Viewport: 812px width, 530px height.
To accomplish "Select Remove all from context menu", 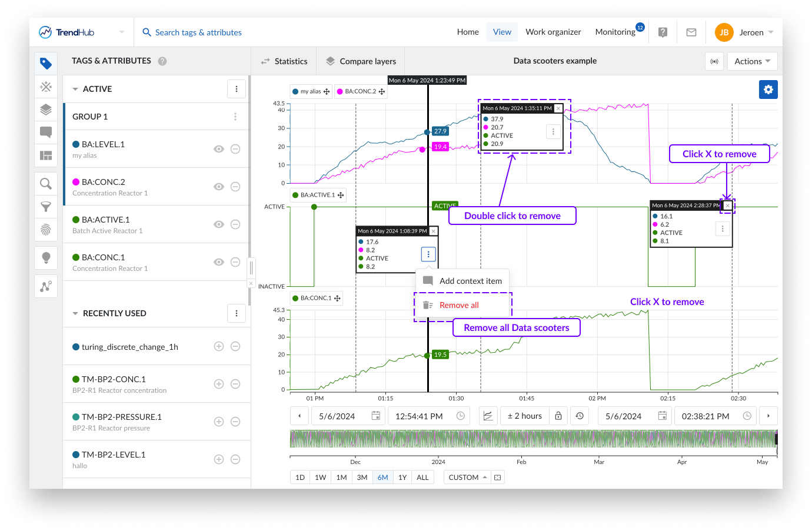I will (x=459, y=305).
